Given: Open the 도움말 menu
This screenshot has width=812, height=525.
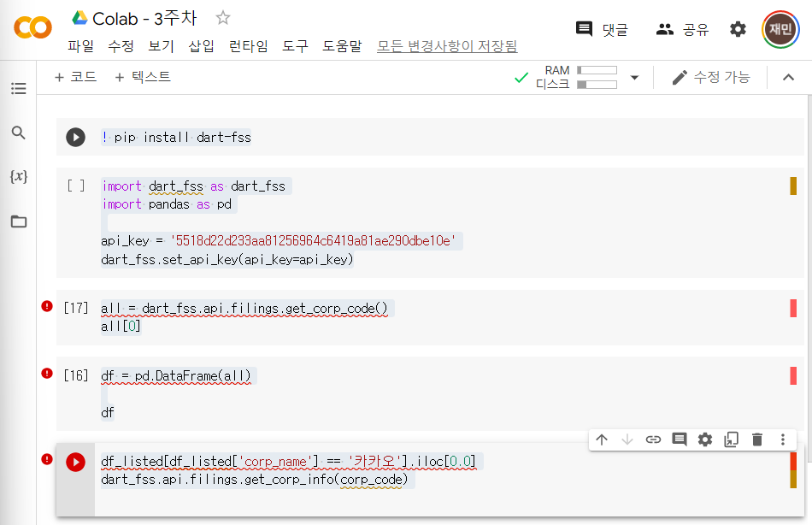Looking at the screenshot, I should click(342, 46).
